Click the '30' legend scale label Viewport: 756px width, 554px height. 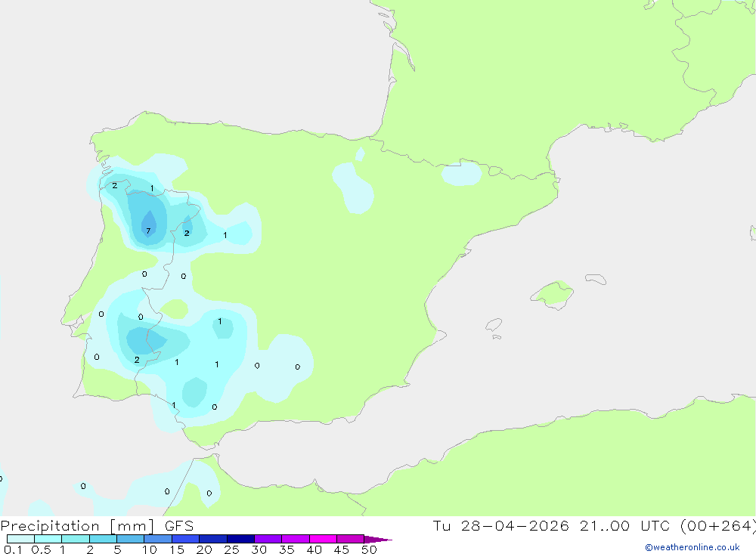click(x=259, y=549)
